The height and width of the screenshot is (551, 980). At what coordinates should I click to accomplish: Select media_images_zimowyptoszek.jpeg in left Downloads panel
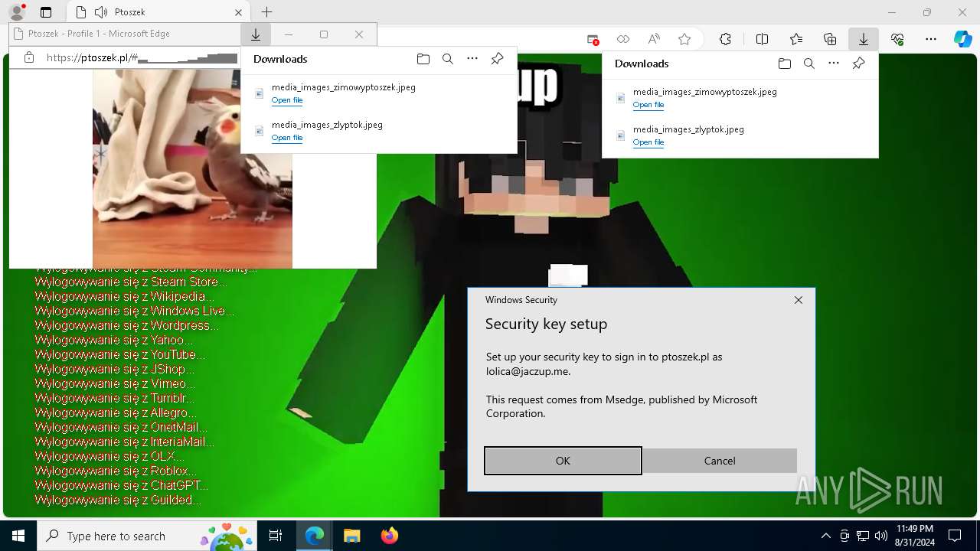point(344,87)
